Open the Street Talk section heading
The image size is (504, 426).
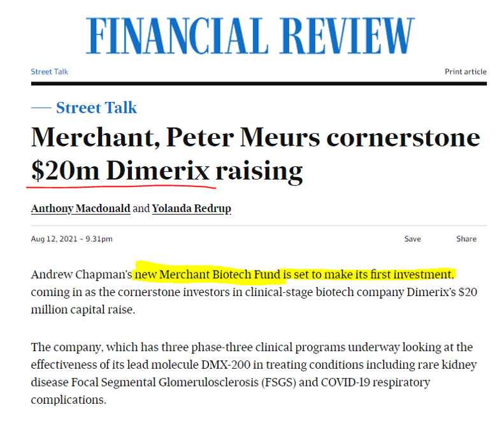(x=96, y=108)
